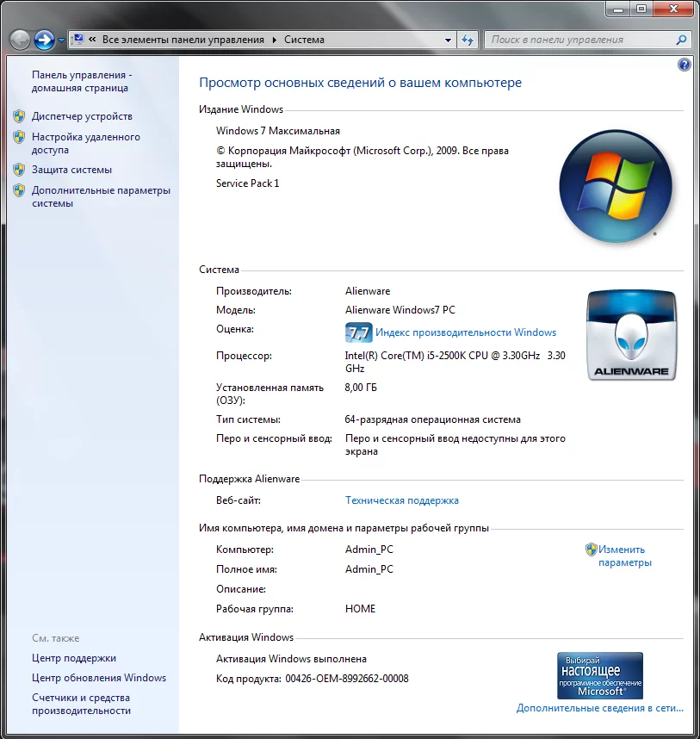The height and width of the screenshot is (739, 700).
Task: Open 'Центр поддержки' link
Action: 74,658
